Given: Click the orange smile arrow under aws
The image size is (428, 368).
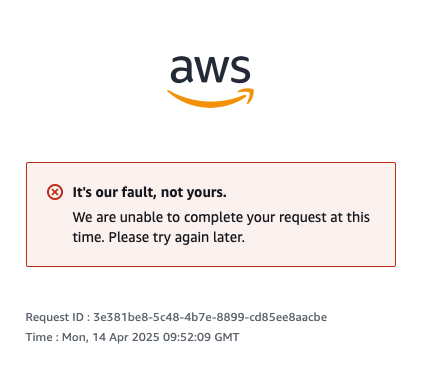Looking at the screenshot, I should click(210, 98).
